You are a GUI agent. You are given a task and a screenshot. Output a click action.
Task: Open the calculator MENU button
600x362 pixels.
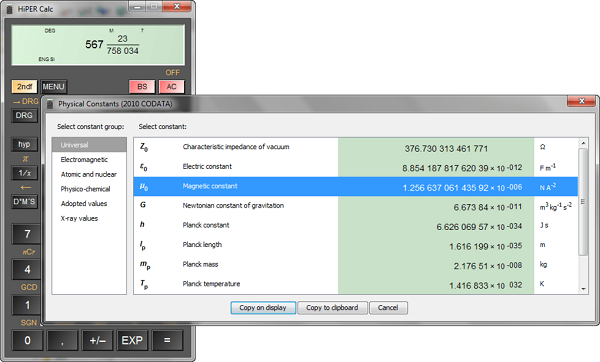click(54, 86)
